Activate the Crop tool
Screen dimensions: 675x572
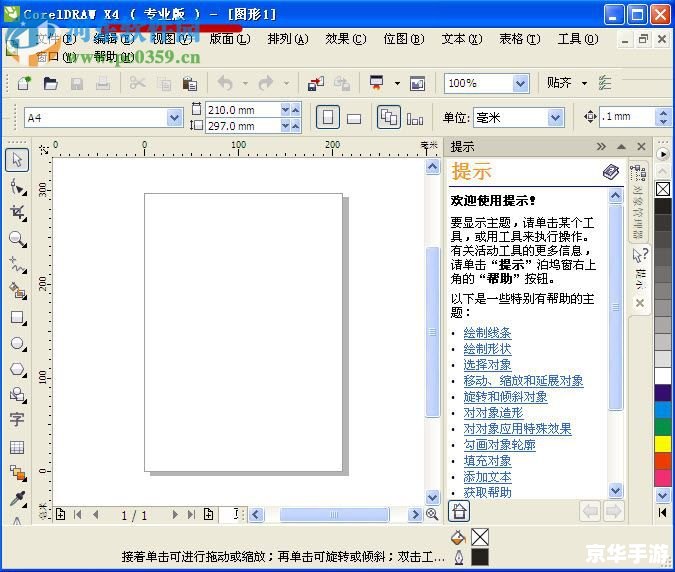(x=17, y=213)
